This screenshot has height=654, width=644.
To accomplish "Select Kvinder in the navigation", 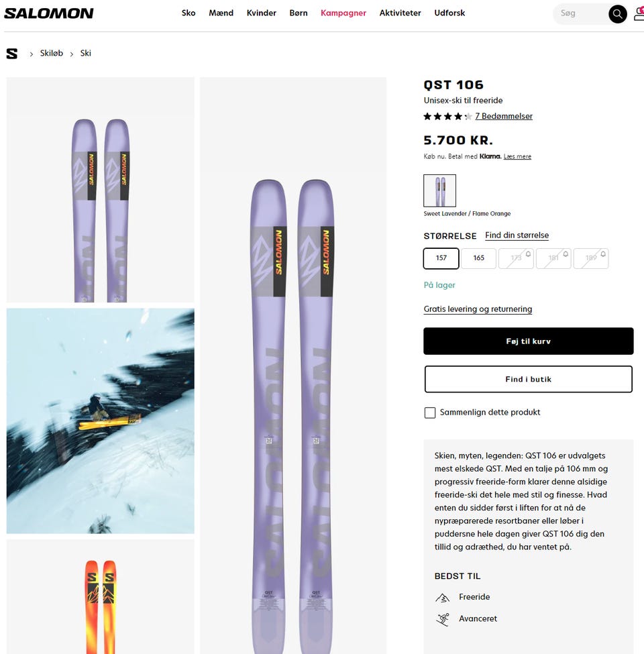I will click(x=261, y=13).
